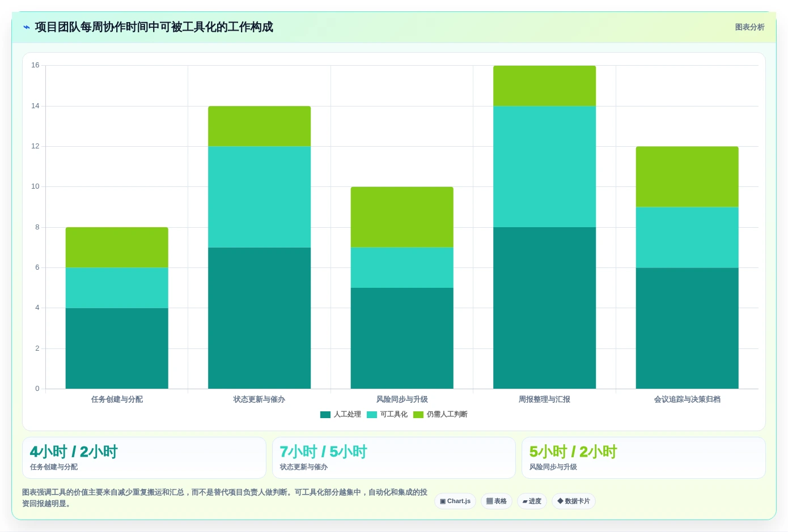
Task: Click the green segment of 风险同步与升级 bar
Action: click(x=402, y=217)
